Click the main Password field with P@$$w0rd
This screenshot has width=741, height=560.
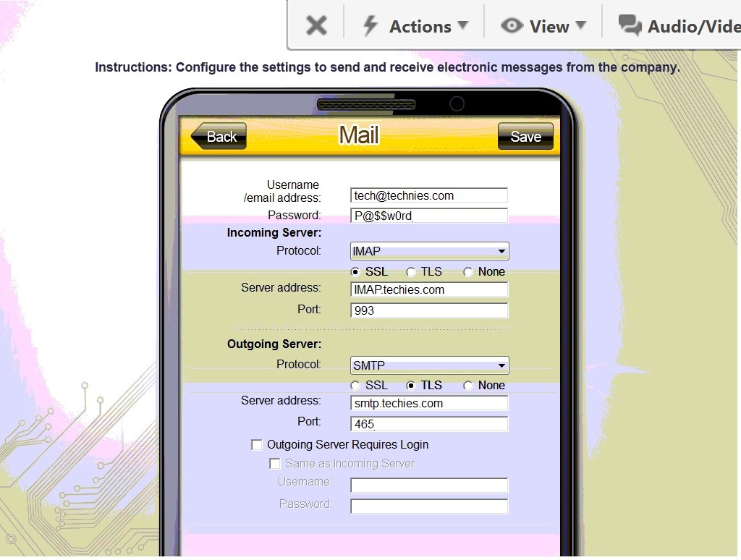429,216
